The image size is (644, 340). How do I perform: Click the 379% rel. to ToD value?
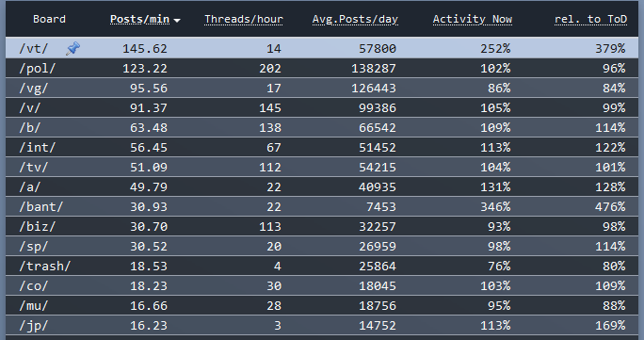[x=610, y=49]
